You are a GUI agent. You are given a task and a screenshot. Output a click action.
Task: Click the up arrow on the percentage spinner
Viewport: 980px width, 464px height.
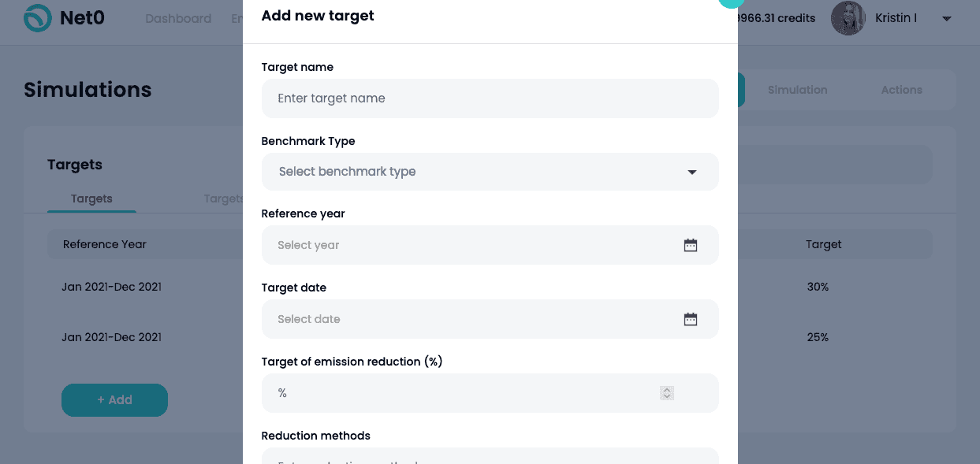click(666, 389)
